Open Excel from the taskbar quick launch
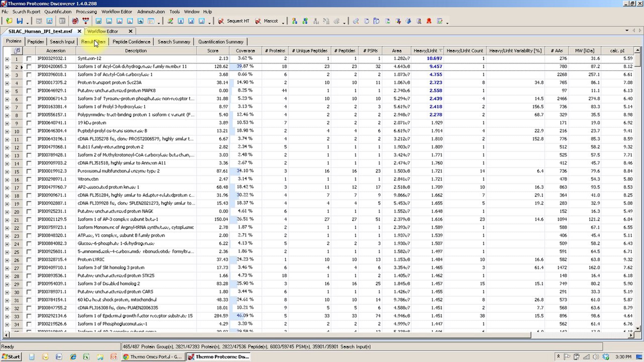 coord(86,357)
